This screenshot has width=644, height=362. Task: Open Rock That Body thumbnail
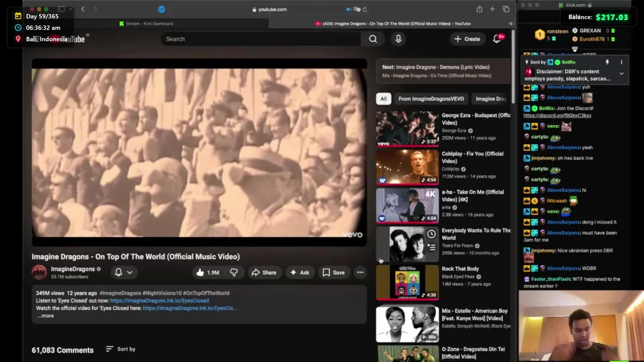click(407, 282)
